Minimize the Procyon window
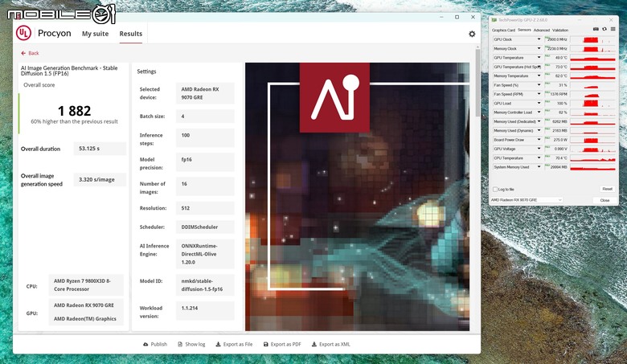 coord(442,17)
